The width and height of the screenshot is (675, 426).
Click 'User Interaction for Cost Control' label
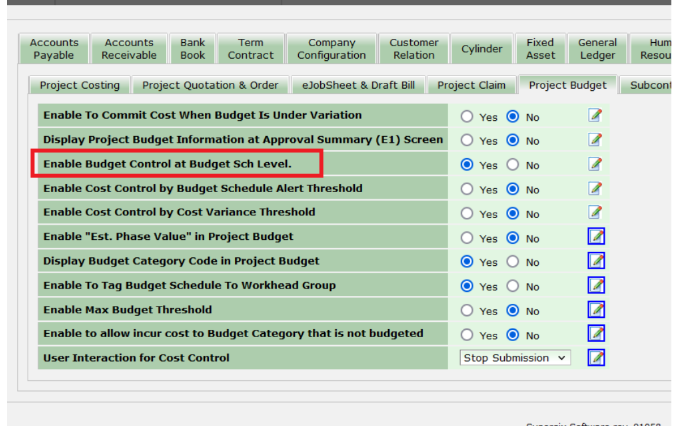point(136,358)
